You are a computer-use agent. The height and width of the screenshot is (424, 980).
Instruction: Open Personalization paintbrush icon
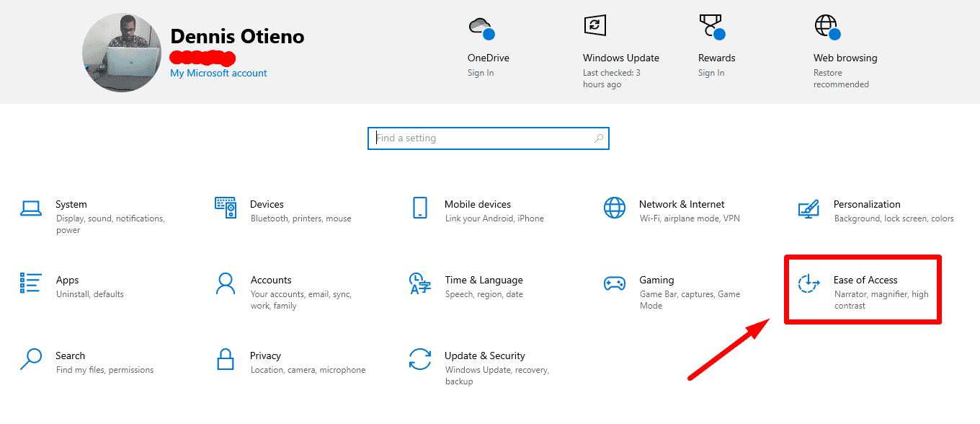(809, 208)
